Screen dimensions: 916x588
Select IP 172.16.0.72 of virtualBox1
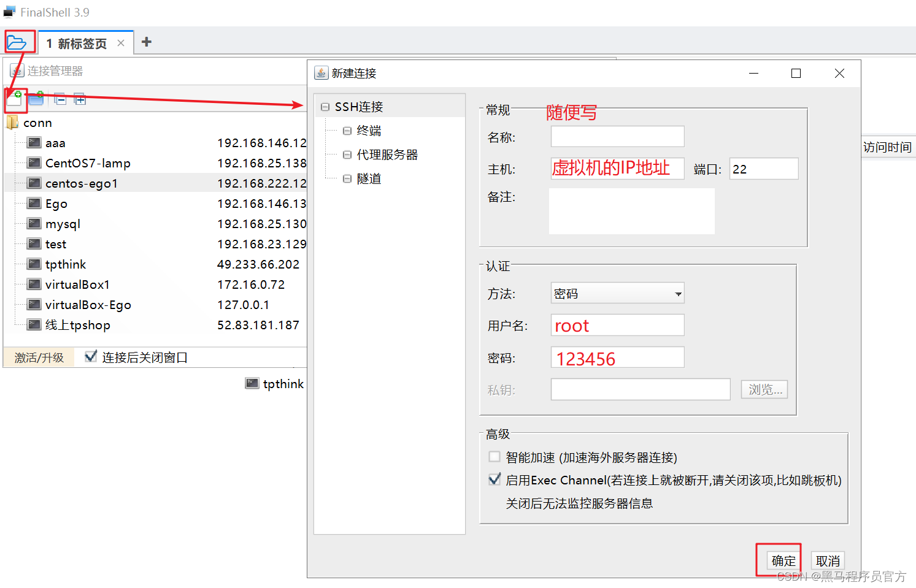tap(251, 284)
